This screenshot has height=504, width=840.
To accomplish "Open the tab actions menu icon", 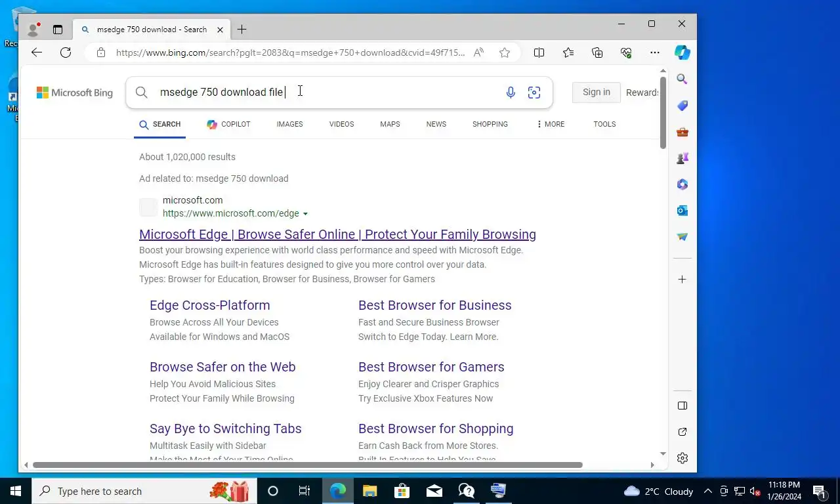I will tap(58, 30).
